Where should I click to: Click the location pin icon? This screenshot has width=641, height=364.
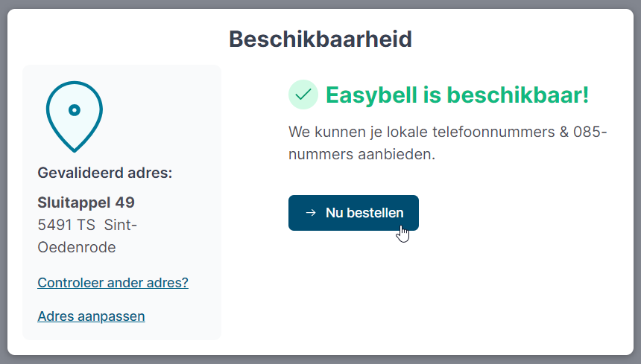(x=74, y=116)
